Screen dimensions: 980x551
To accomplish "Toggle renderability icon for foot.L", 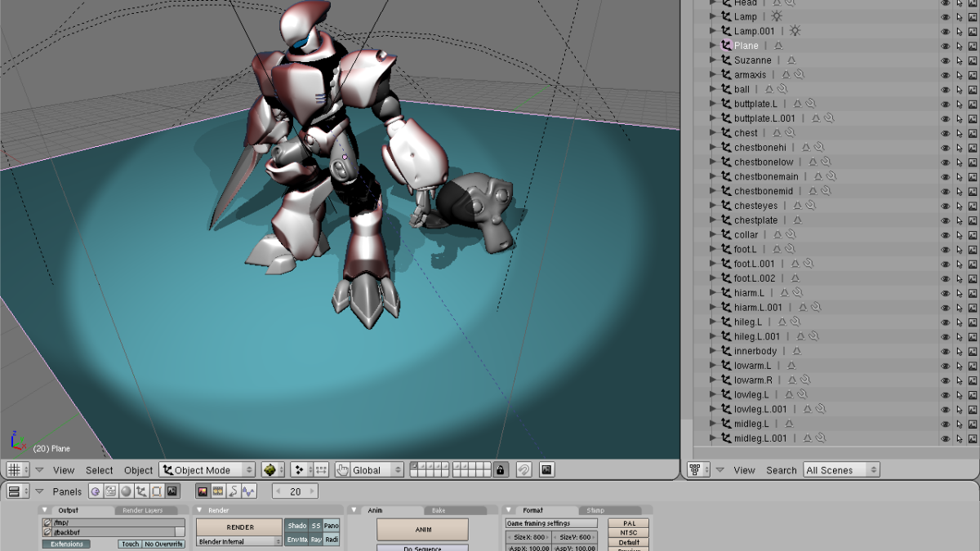I will pos(972,250).
